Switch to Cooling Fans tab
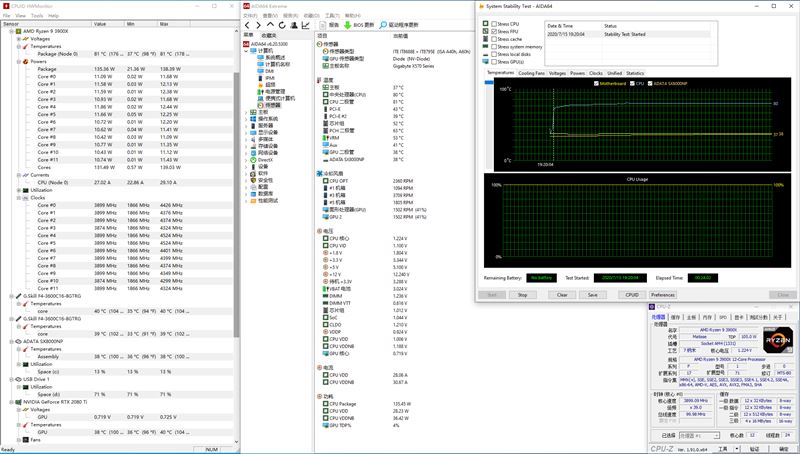The height and width of the screenshot is (454, 800). [x=531, y=73]
